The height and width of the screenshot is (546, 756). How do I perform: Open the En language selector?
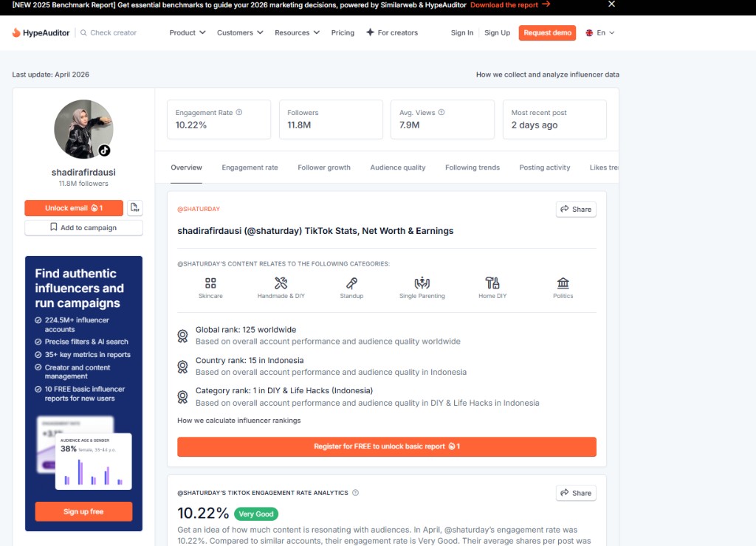click(600, 32)
